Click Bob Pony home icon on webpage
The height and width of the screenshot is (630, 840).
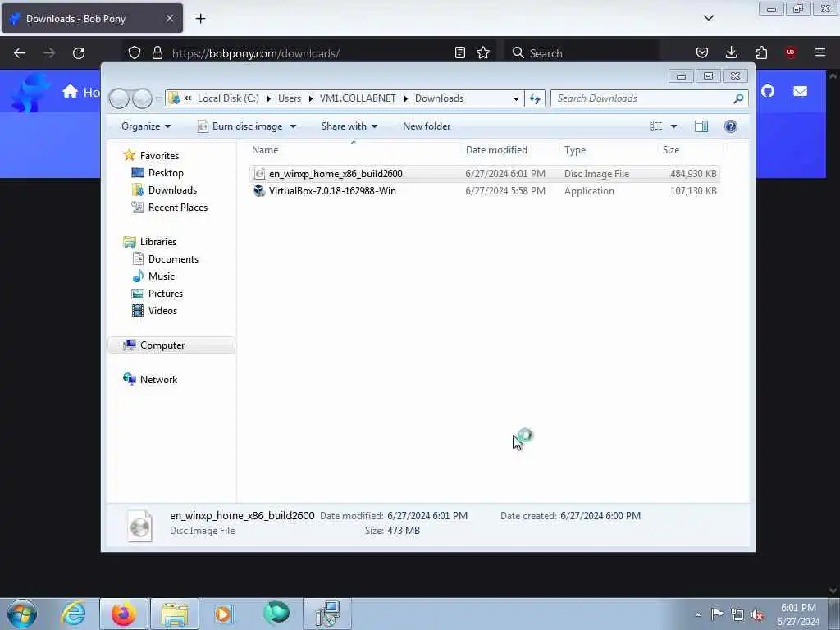pyautogui.click(x=71, y=92)
